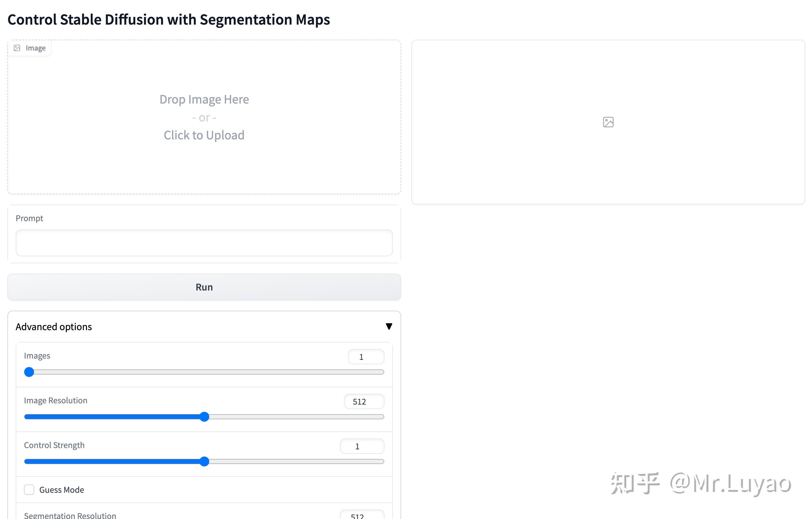The height and width of the screenshot is (519, 812).
Task: Click the Click to Upload text
Action: point(204,135)
